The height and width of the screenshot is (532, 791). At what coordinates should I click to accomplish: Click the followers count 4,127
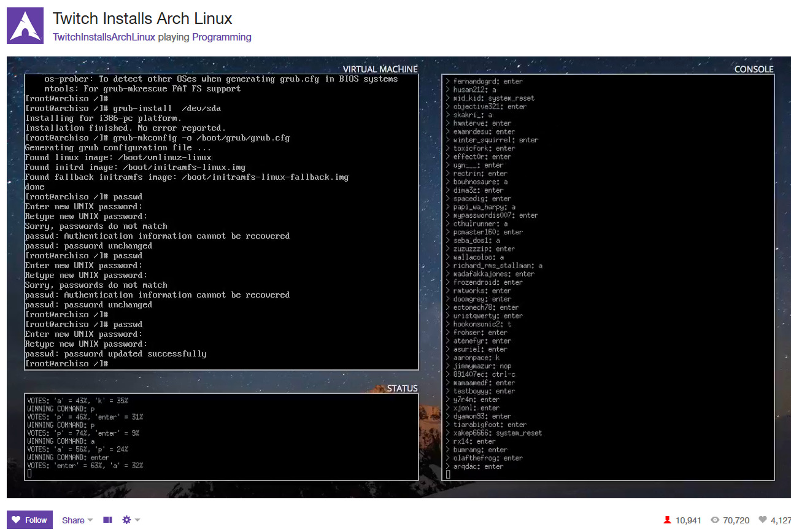[x=774, y=520]
